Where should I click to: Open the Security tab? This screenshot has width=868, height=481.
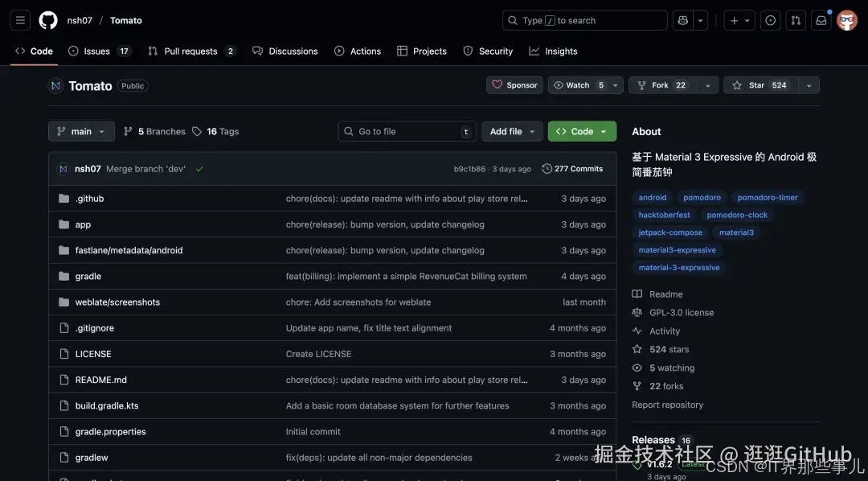pyautogui.click(x=488, y=51)
